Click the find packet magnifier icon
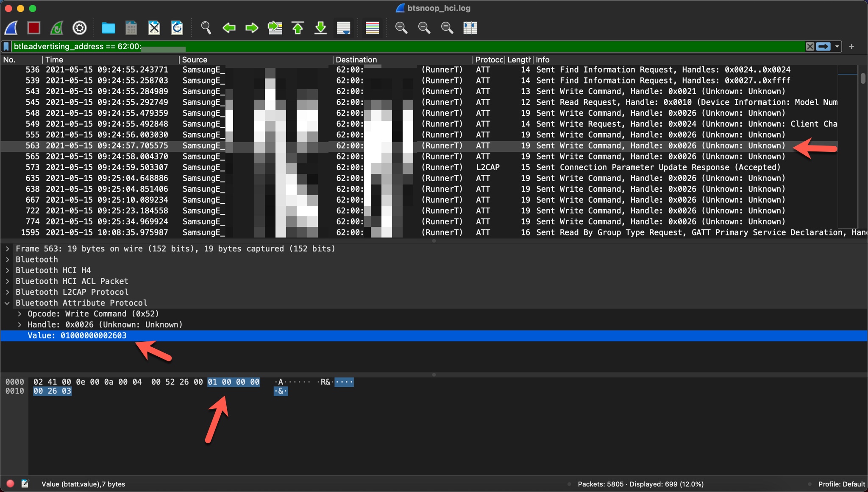Screen dimensions: 868x492 coord(206,28)
